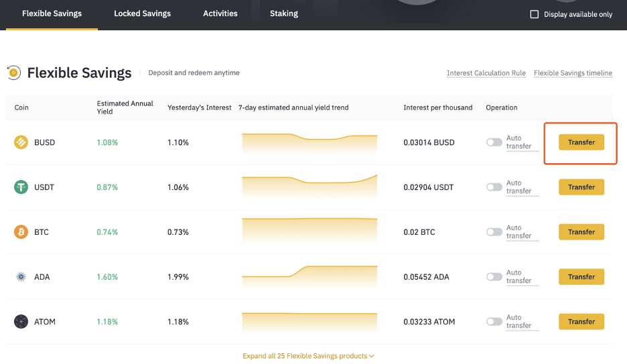Click the BTC 7-day yield trend chart

309,230
